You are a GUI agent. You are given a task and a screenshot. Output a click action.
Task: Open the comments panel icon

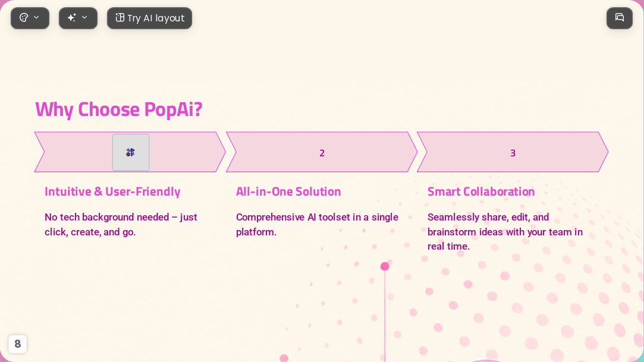coord(620,18)
